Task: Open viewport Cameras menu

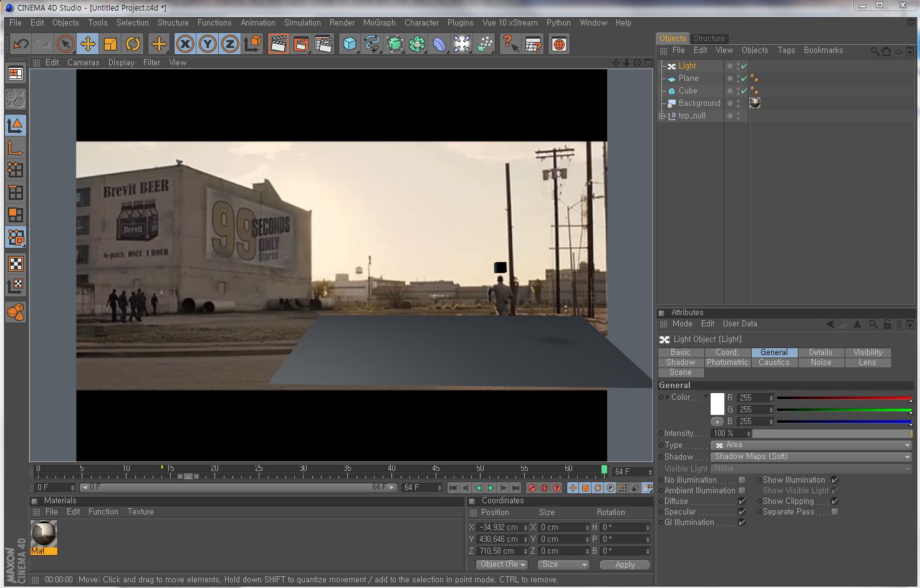Action: tap(84, 63)
